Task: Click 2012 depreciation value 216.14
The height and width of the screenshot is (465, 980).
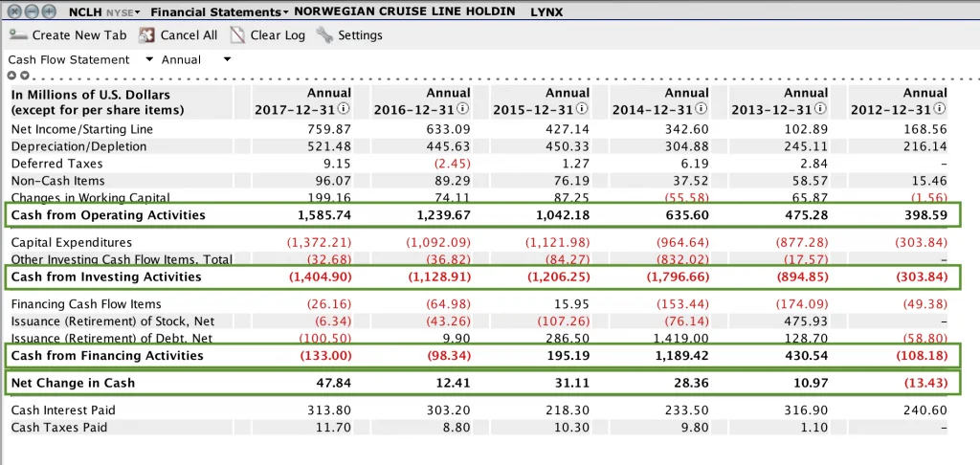Action: pos(925,146)
